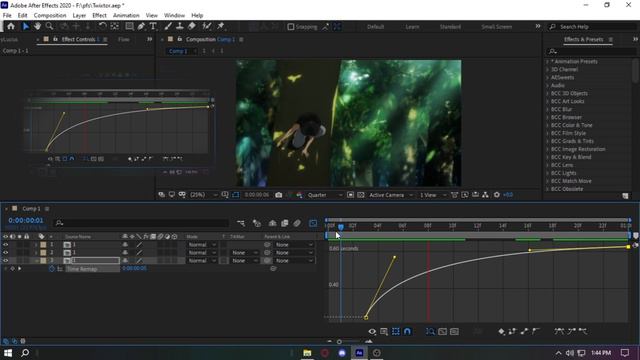Open the Composition menu
The height and width of the screenshot is (360, 640).
(x=50, y=15)
